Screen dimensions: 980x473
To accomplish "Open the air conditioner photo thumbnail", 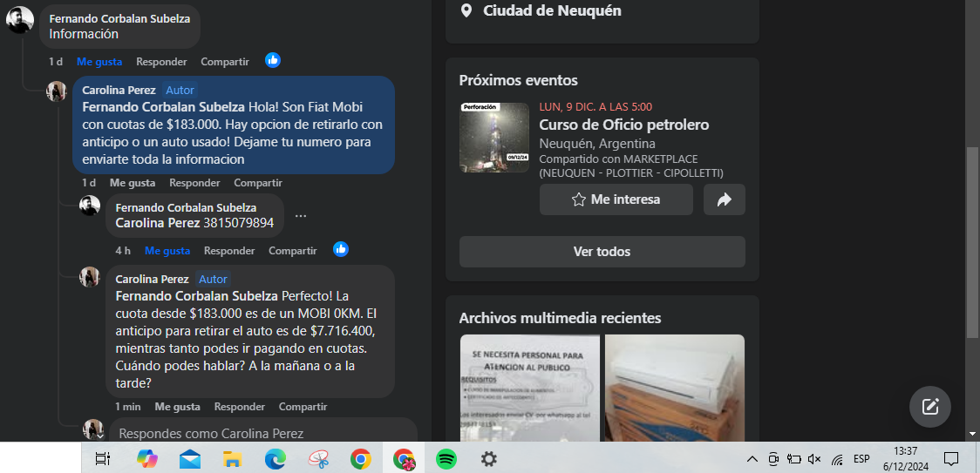I will click(x=675, y=388).
